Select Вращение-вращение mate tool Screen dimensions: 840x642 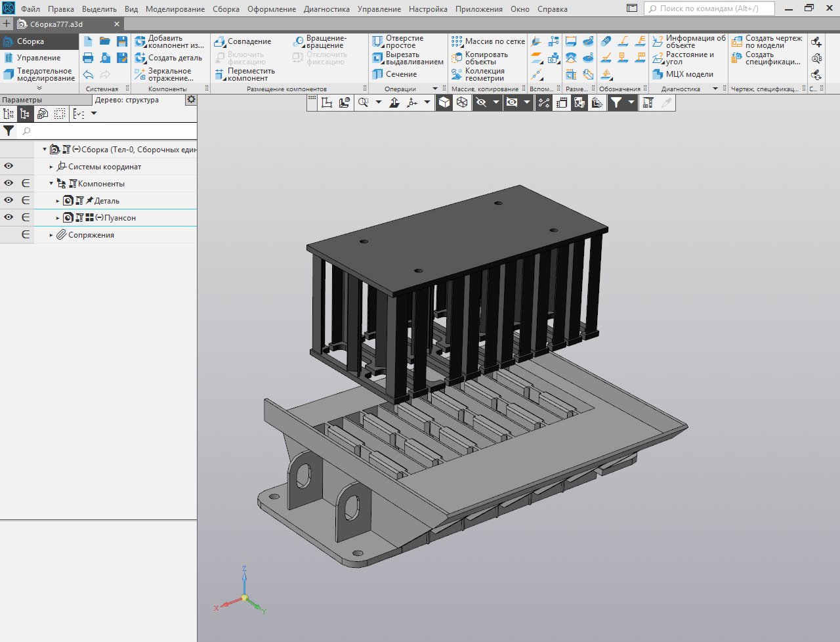[320, 41]
